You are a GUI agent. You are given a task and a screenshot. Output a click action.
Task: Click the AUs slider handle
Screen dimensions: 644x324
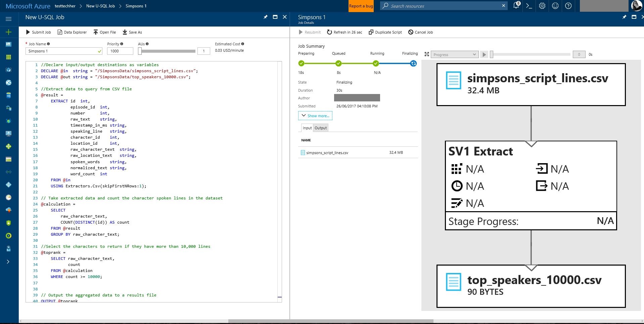point(140,51)
